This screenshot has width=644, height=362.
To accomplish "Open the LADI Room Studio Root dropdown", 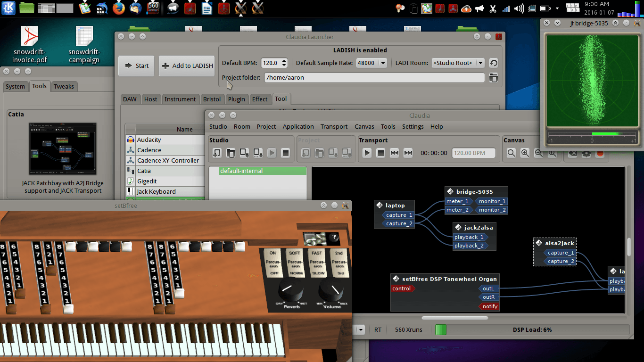I will click(458, 63).
